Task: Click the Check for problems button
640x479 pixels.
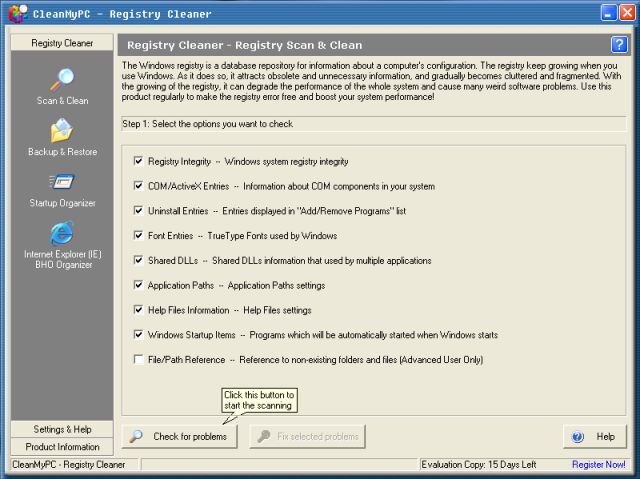Action: [x=179, y=437]
